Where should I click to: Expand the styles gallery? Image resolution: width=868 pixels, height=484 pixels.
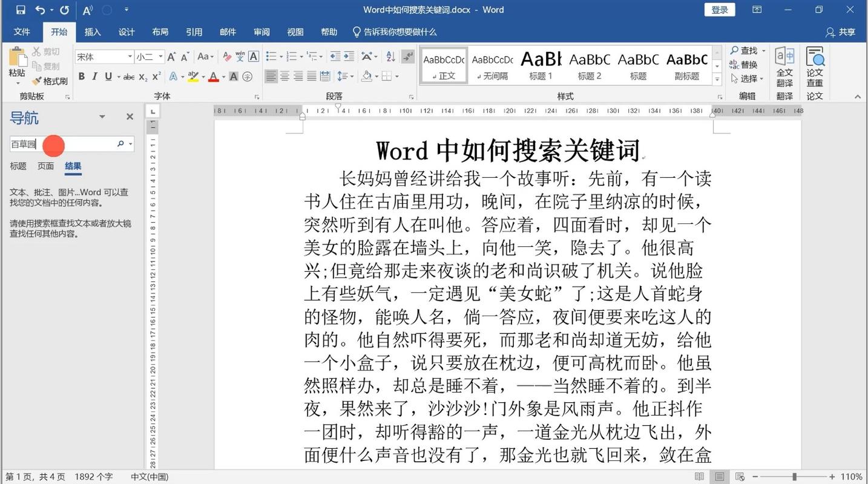(x=717, y=79)
